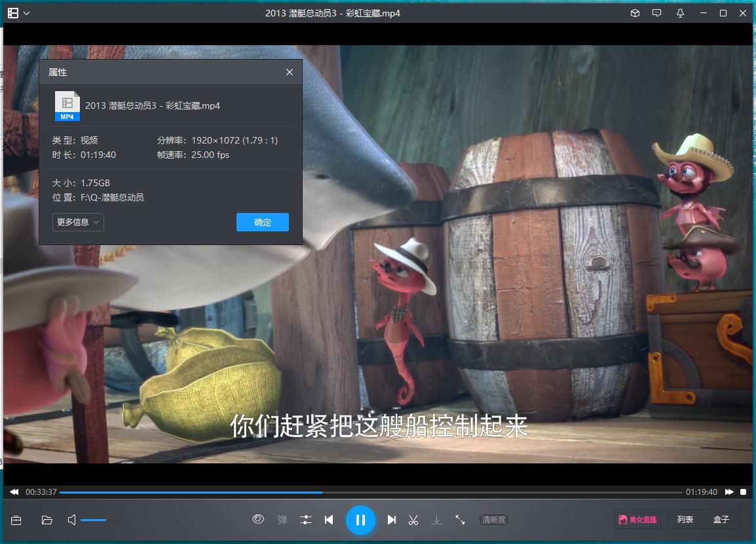This screenshot has width=756, height=544.
Task: Open the 盒子 box panel
Action: (721, 519)
